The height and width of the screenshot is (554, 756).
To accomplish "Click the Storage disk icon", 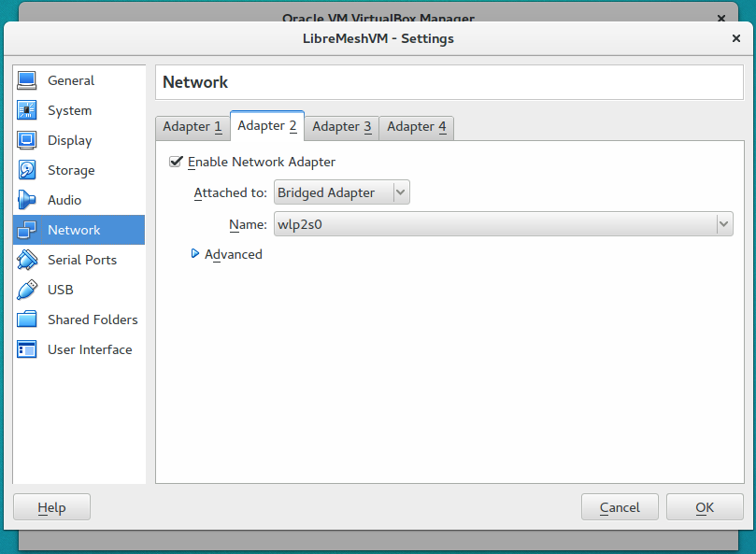I will [26, 170].
